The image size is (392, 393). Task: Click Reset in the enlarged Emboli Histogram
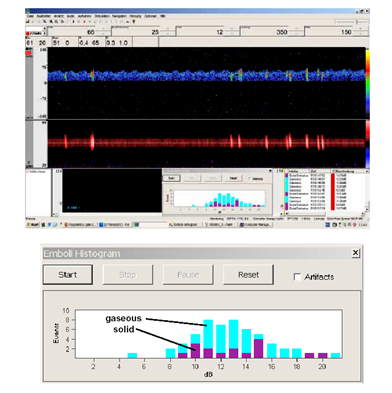click(x=248, y=275)
